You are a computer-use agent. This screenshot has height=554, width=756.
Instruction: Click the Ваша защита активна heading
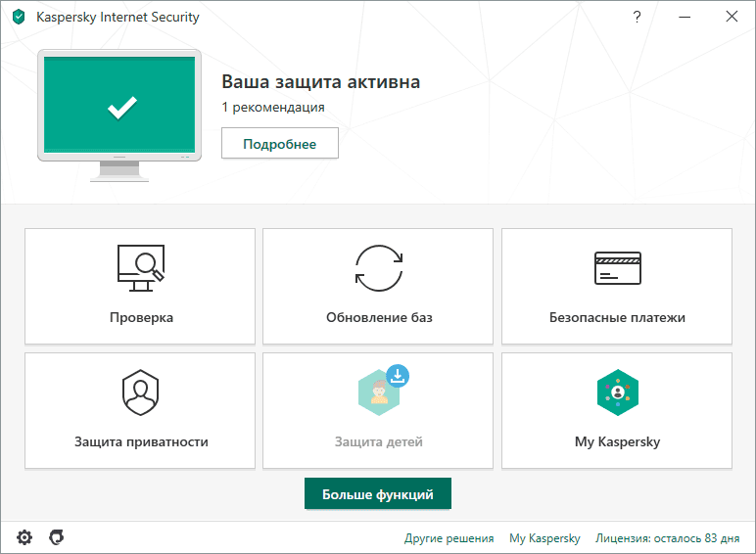320,82
